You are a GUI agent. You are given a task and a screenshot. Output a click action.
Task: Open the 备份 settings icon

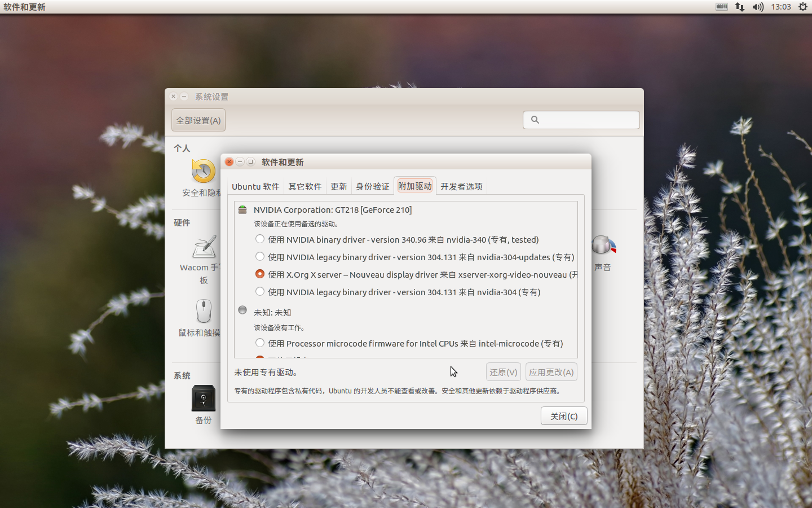(x=202, y=400)
